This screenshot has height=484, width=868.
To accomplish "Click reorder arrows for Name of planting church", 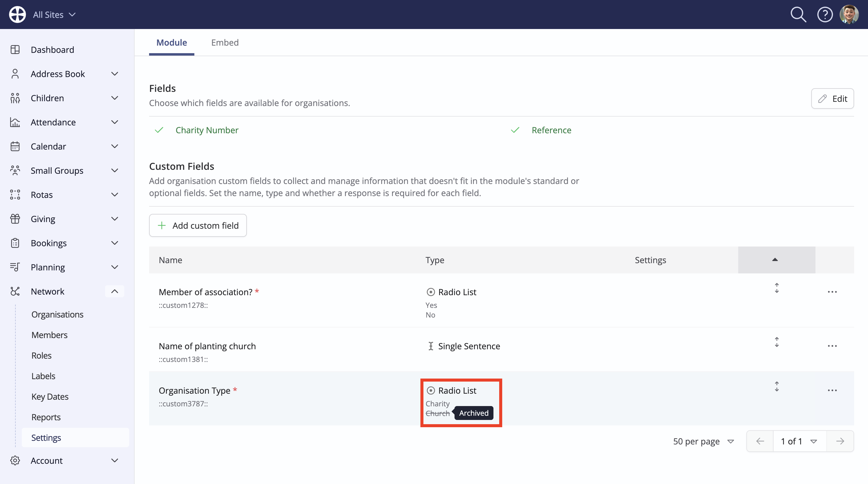I will [x=777, y=342].
